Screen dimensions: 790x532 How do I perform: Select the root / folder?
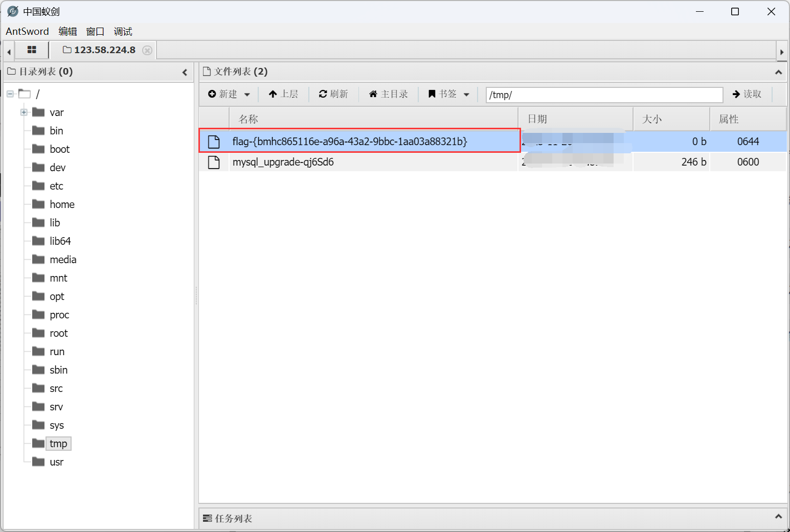37,94
